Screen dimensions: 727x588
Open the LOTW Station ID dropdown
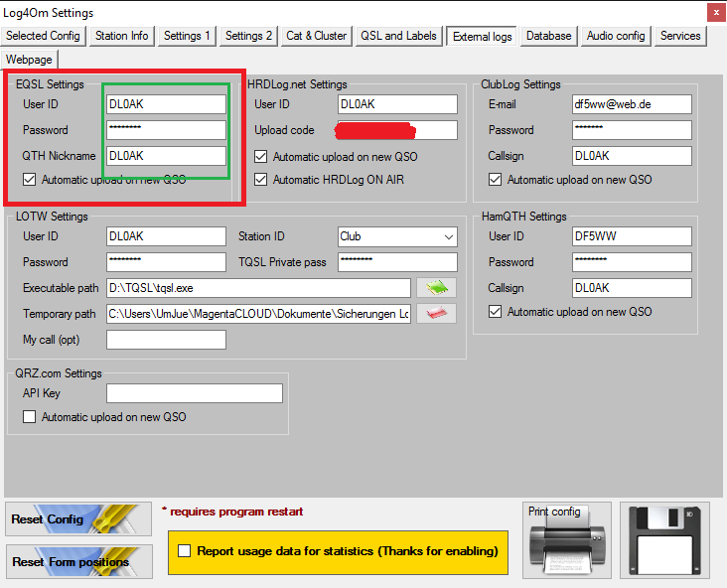(x=448, y=236)
